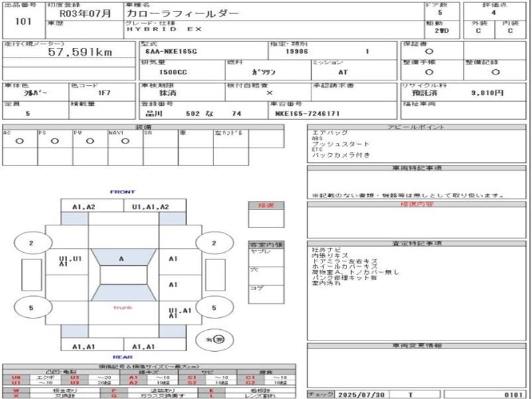
Task: Click inspection status 抹消
Action: tap(168, 93)
